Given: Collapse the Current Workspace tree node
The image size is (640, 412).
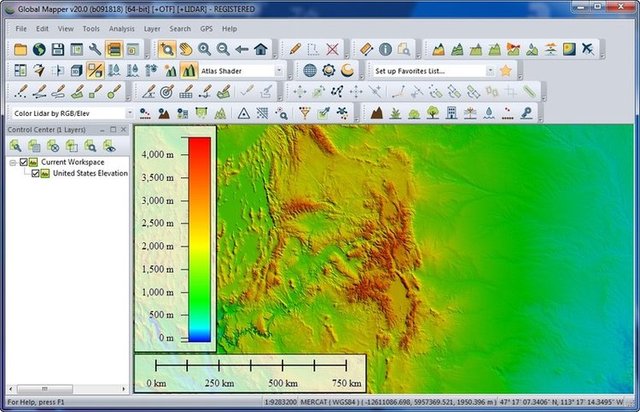Looking at the screenshot, I should pos(13,162).
